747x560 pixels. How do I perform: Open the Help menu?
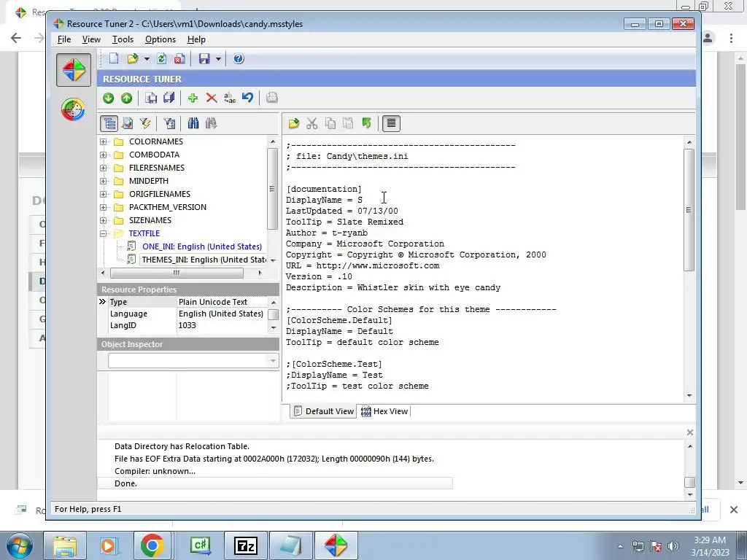tap(196, 39)
